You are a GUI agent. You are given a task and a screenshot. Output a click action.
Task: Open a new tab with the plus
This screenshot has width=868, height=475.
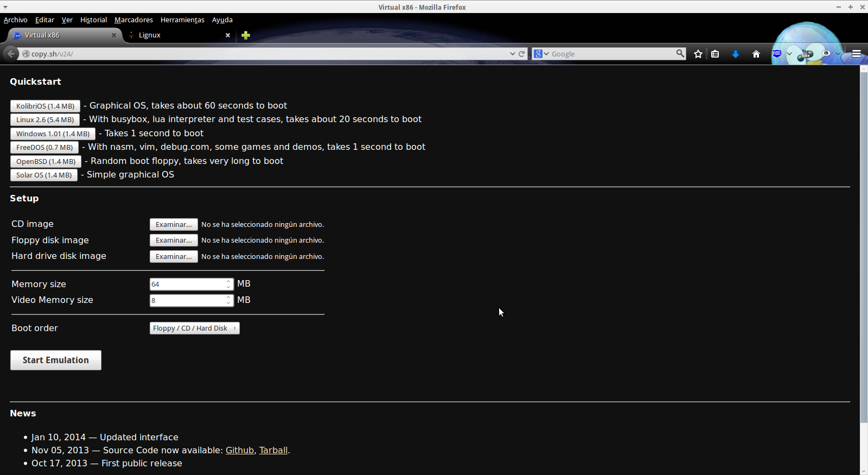pyautogui.click(x=246, y=35)
